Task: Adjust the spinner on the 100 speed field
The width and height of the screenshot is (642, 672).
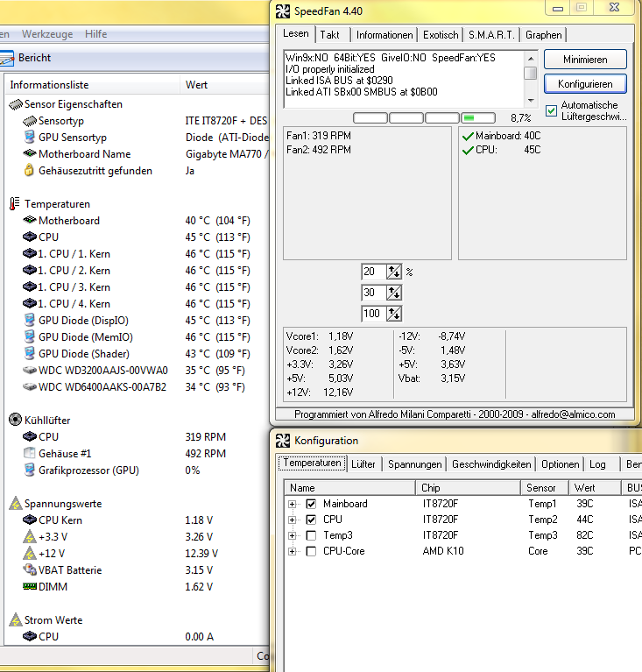Action: (x=394, y=314)
